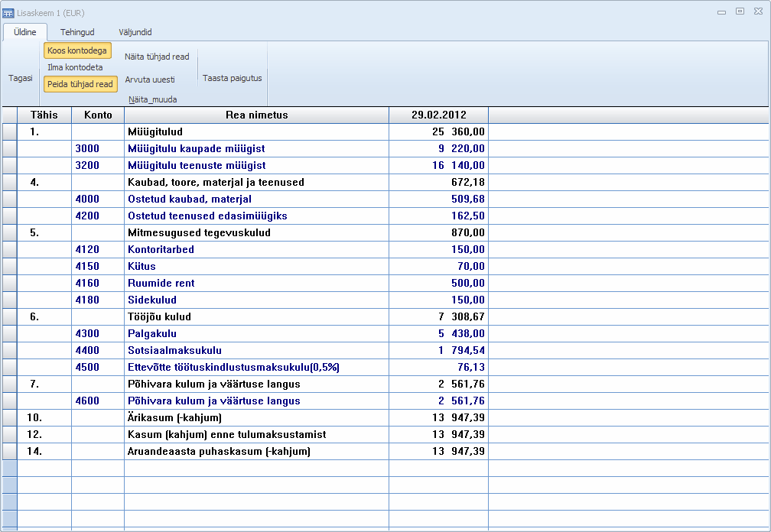Image resolution: width=771 pixels, height=532 pixels.
Task: Select Tähis cell 10.
Action: [x=44, y=417]
